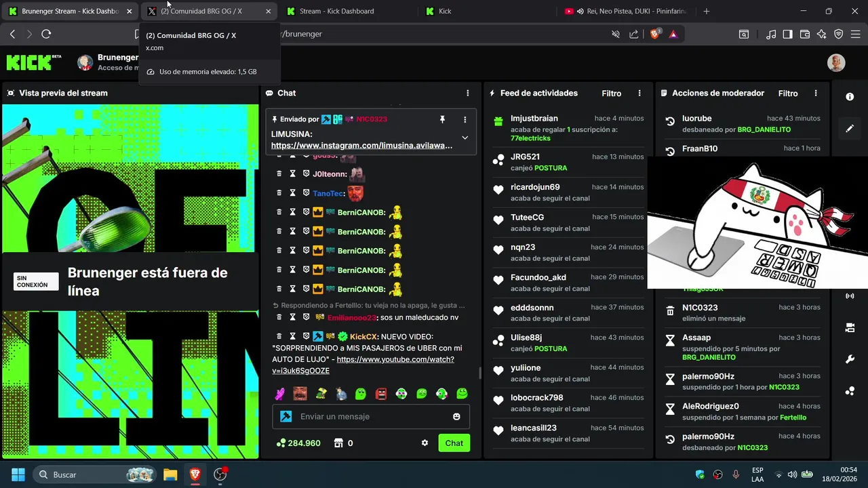Open activity feed options menu
The width and height of the screenshot is (868, 488).
[639, 93]
